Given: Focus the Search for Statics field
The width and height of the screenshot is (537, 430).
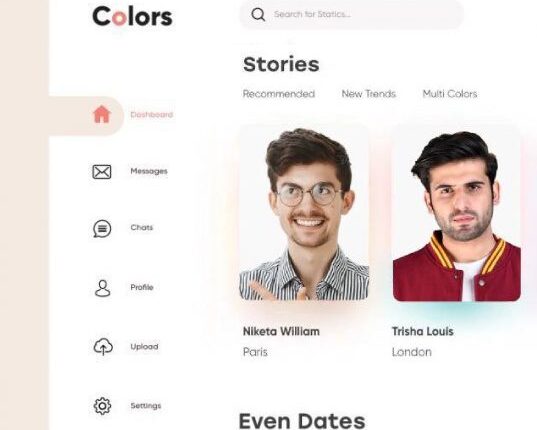Looking at the screenshot, I should click(x=352, y=14).
